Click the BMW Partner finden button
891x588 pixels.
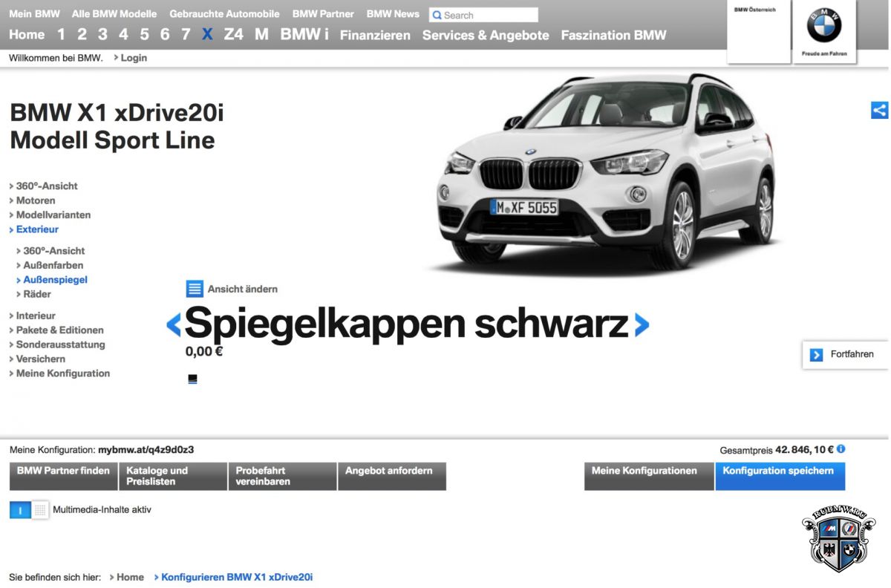click(x=63, y=477)
